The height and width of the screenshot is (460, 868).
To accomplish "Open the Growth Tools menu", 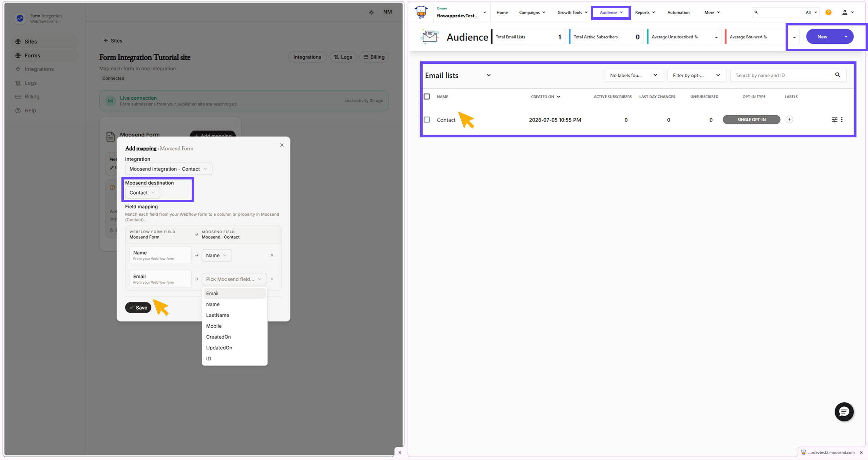I will 572,13.
